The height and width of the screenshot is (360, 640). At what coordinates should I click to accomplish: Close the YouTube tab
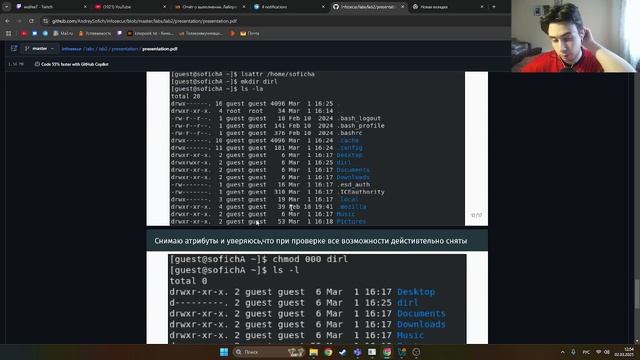click(x=164, y=7)
